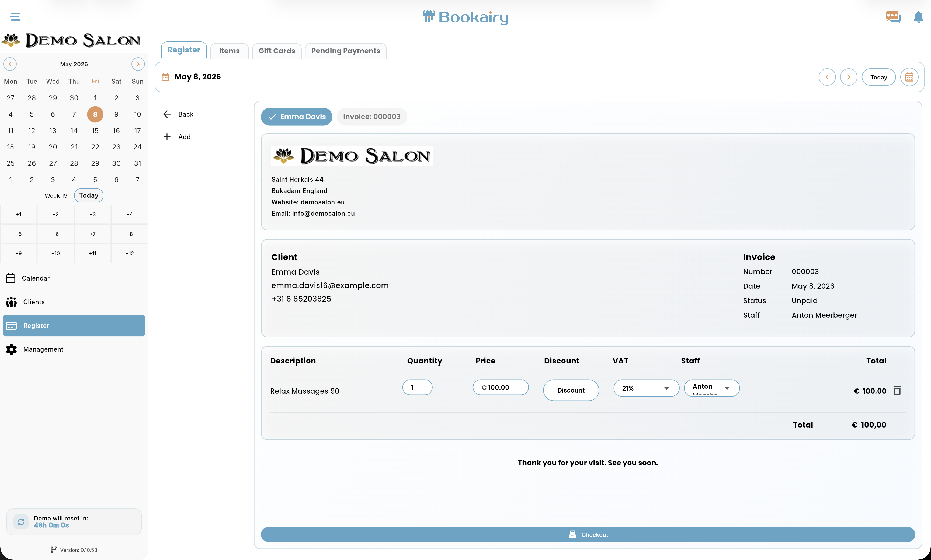The image size is (931, 560).
Task: Toggle the Emma Davis client chip
Action: (x=296, y=117)
